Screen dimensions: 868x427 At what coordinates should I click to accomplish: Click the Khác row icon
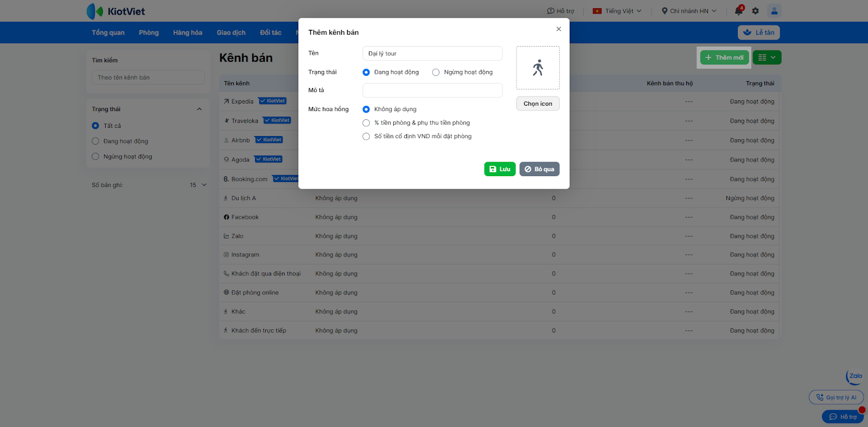(226, 312)
